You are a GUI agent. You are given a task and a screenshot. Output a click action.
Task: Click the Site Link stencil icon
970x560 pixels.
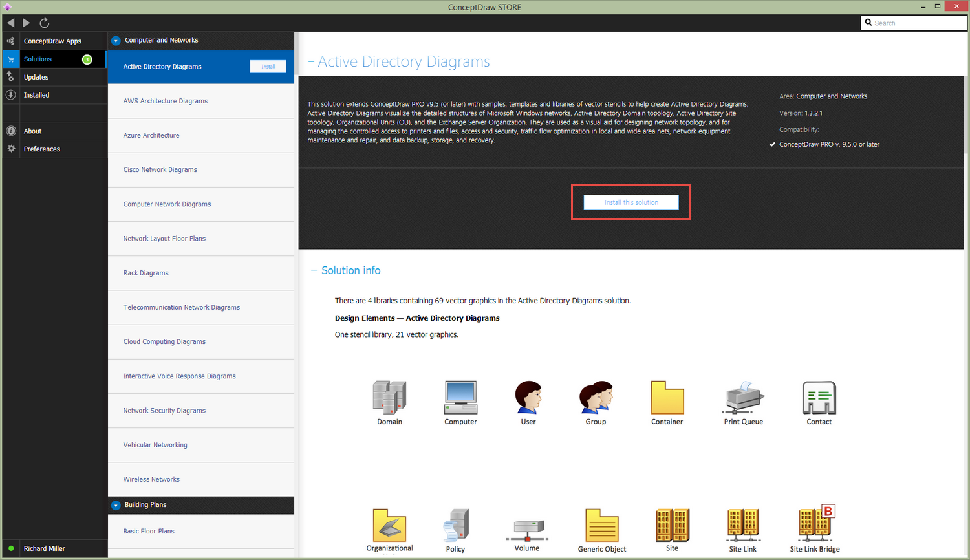tap(743, 525)
